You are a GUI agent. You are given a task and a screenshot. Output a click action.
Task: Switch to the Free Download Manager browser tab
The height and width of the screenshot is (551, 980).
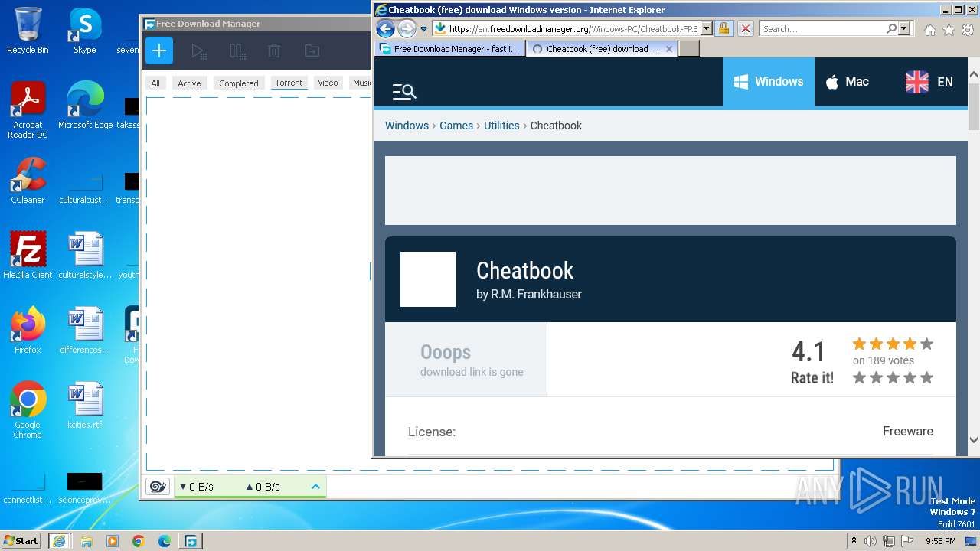450,49
